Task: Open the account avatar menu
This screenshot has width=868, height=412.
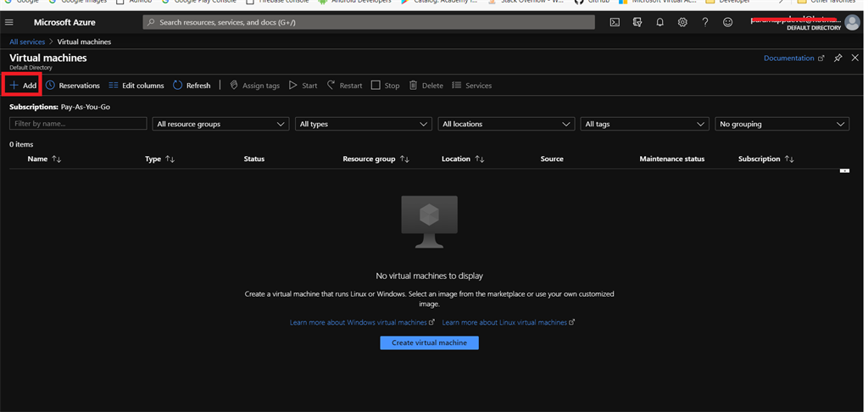Action: point(852,23)
